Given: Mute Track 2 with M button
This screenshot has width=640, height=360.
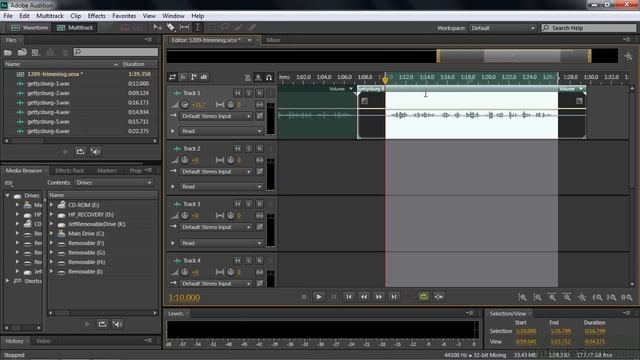Looking at the screenshot, I should click(238, 149).
